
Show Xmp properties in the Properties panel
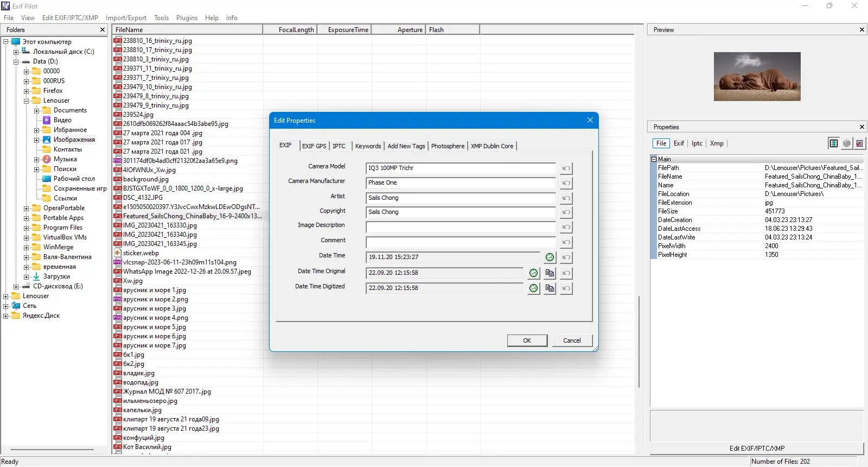click(x=717, y=143)
